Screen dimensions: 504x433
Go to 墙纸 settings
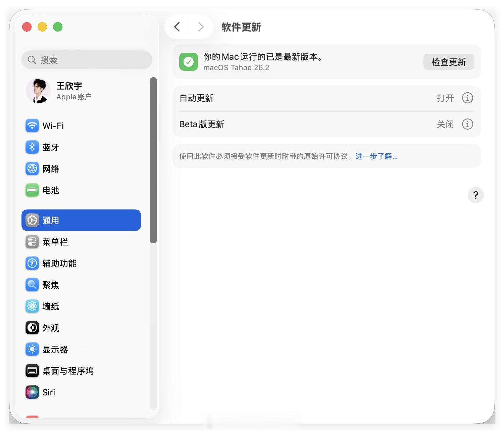pos(81,306)
